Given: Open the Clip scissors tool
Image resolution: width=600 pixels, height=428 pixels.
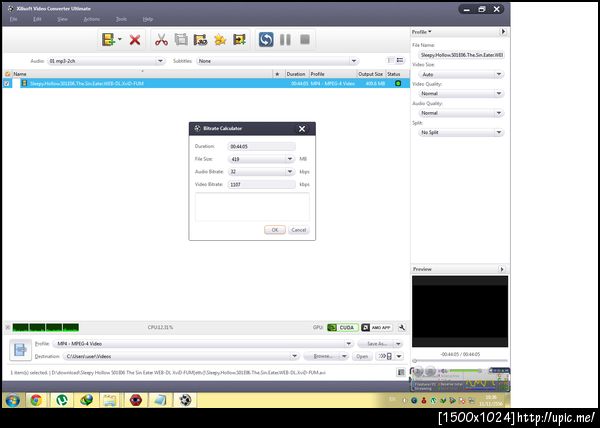Looking at the screenshot, I should 161,39.
